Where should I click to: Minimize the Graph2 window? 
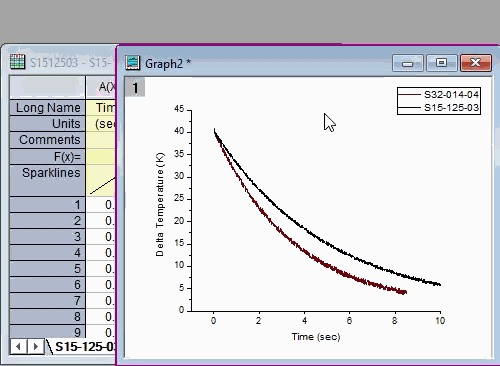coord(408,63)
